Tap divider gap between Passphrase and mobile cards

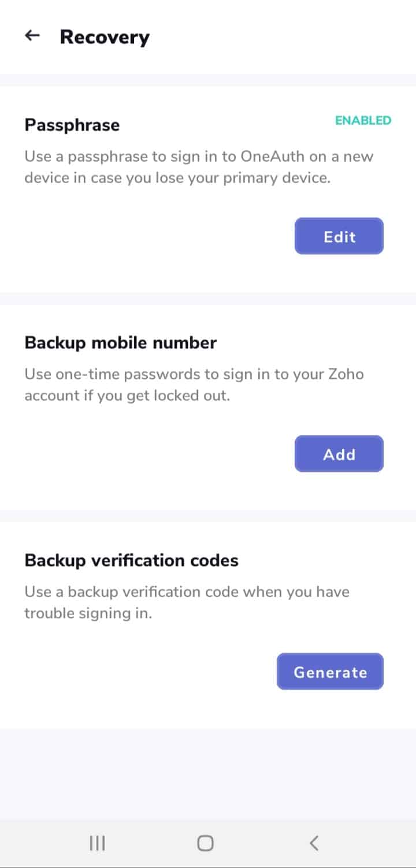pyautogui.click(x=208, y=299)
